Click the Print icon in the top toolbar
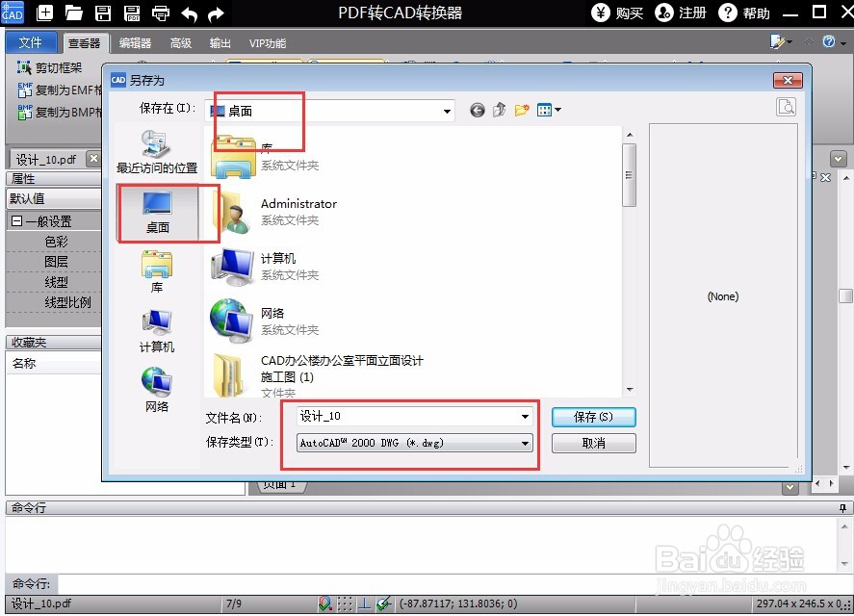 [x=159, y=13]
